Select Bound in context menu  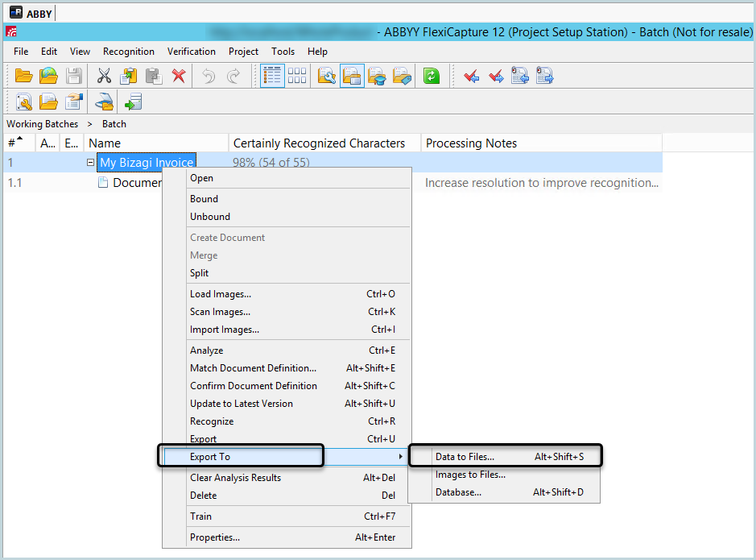(287, 199)
